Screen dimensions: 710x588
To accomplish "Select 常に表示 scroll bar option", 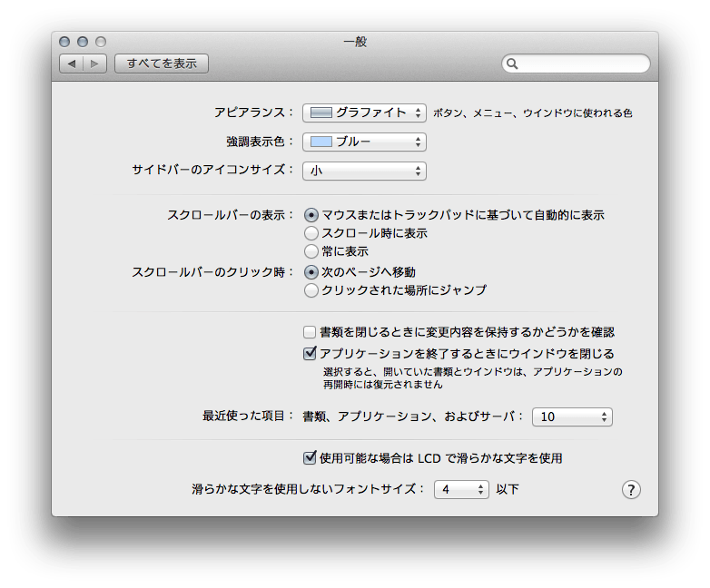I will tap(311, 250).
